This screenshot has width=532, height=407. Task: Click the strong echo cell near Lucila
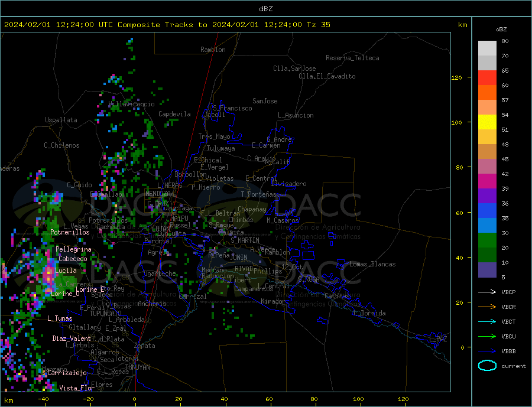pyautogui.click(x=49, y=273)
